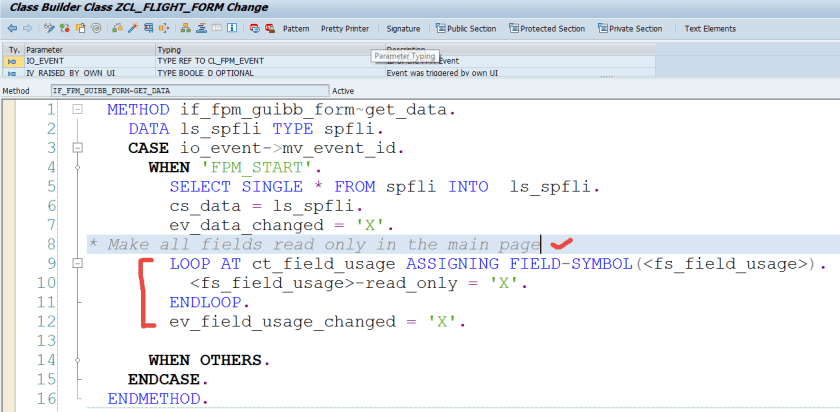840x412 pixels.
Task: Go to the Protected Section
Action: point(547,29)
